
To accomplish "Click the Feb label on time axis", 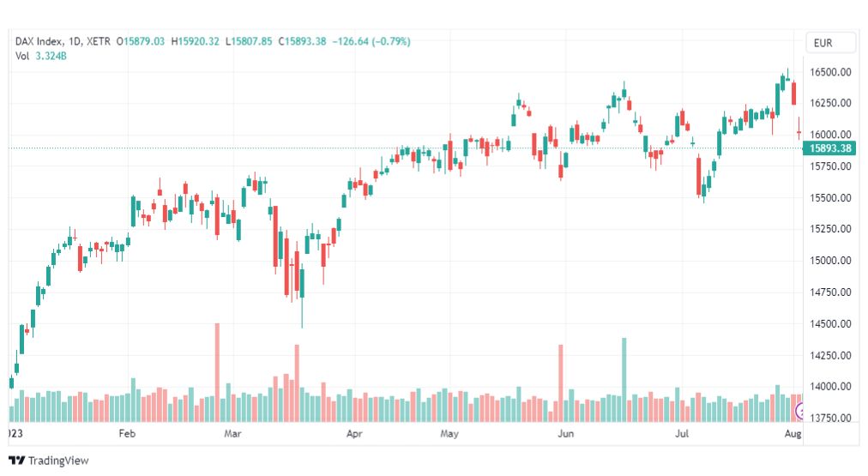I will pyautogui.click(x=127, y=435).
